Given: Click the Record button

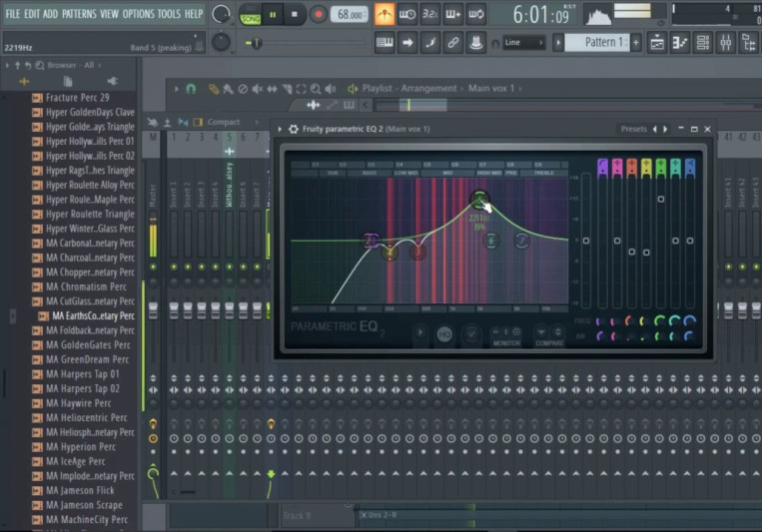Looking at the screenshot, I should 319,15.
